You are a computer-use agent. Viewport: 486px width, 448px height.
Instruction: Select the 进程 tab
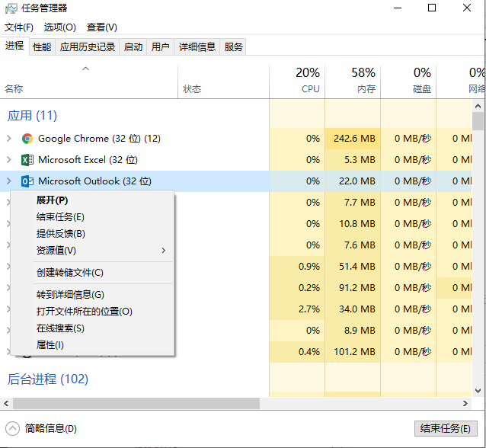pyautogui.click(x=14, y=46)
